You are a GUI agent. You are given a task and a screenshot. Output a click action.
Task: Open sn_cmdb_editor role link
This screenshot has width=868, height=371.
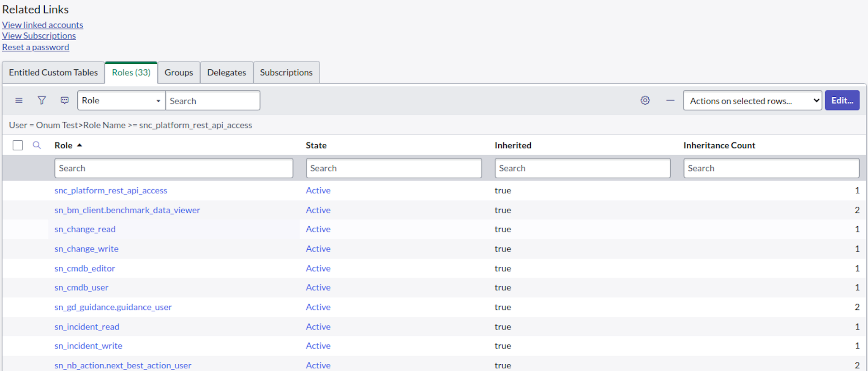click(85, 268)
